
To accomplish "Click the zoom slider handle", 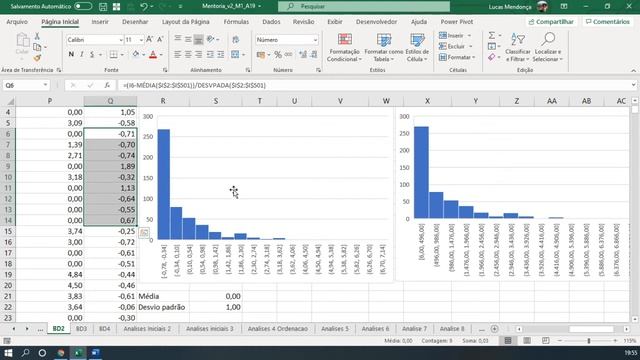I will point(589,340).
